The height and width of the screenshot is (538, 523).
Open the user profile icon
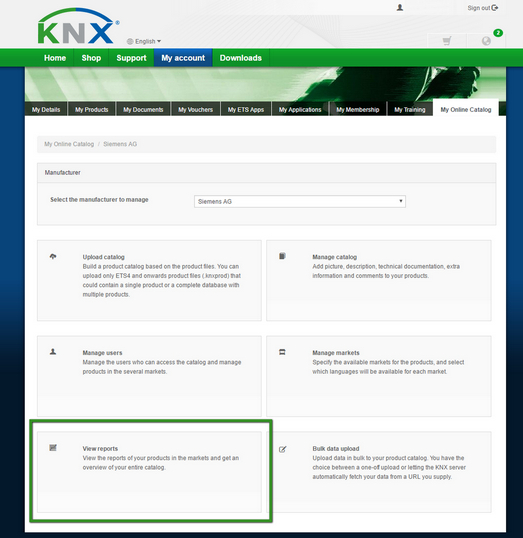400,8
